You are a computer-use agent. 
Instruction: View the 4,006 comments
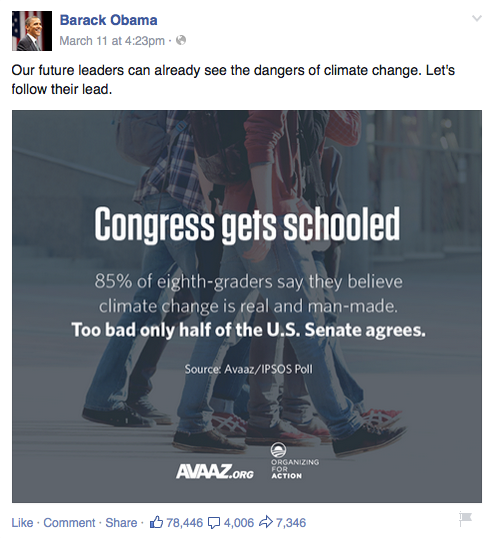[239, 523]
